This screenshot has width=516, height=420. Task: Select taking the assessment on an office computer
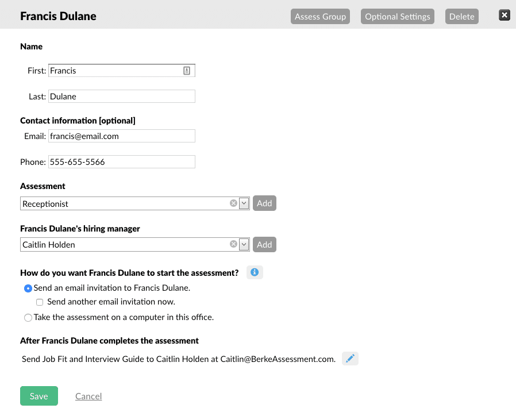[28, 317]
